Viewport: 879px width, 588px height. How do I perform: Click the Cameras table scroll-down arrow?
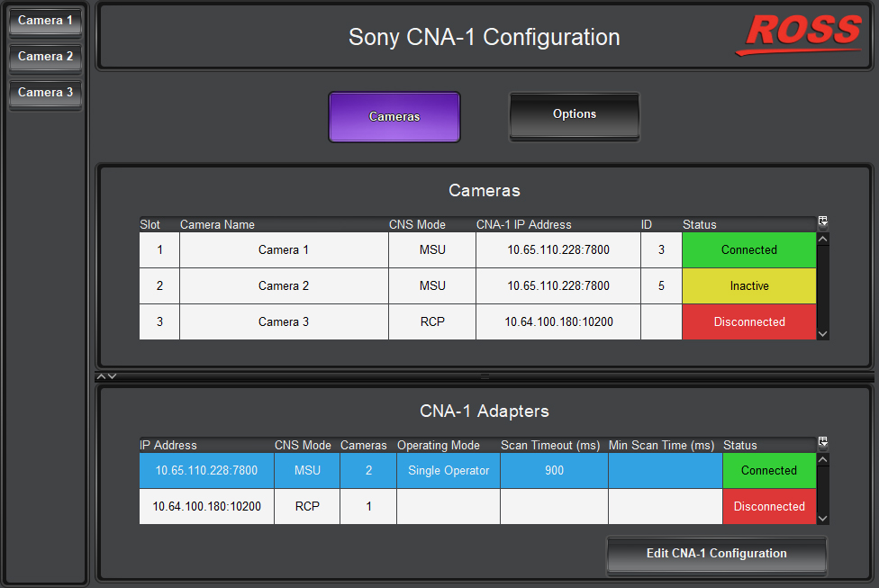coord(822,333)
